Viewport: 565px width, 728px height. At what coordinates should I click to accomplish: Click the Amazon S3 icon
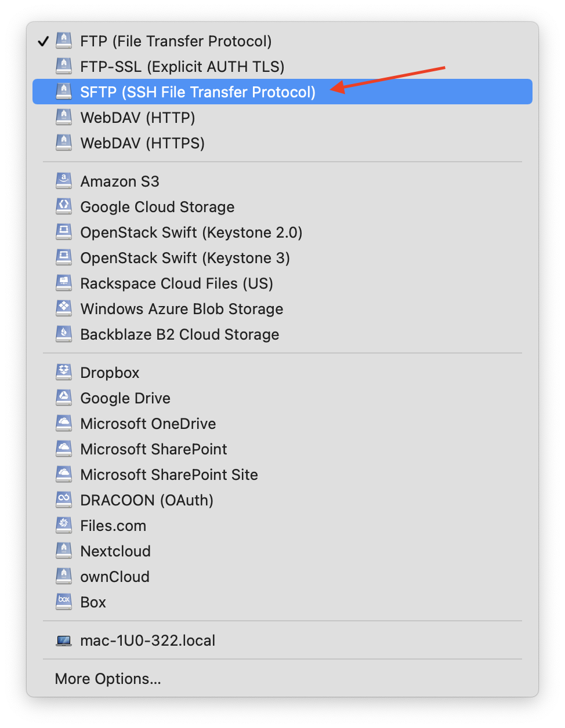pyautogui.click(x=64, y=181)
